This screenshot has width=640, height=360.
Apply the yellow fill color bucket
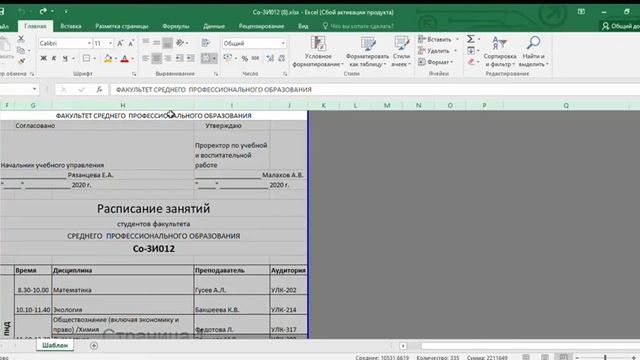click(108, 58)
